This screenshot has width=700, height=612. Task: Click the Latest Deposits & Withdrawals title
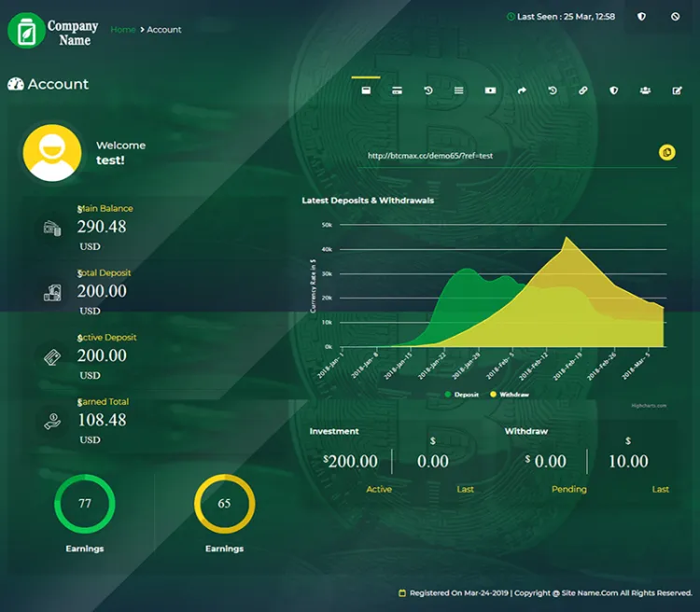pyautogui.click(x=368, y=201)
